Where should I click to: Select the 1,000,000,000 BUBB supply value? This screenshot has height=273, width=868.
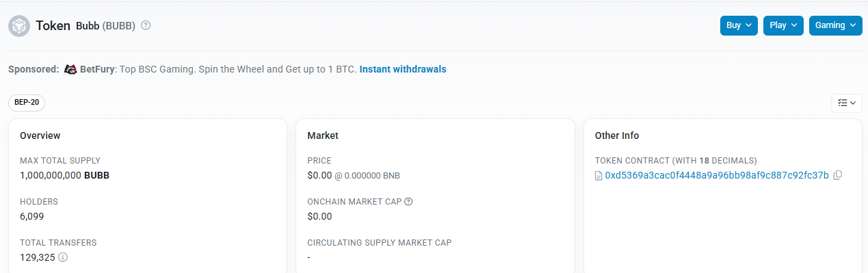click(64, 175)
